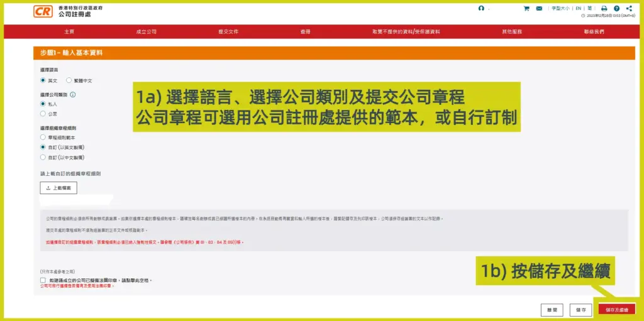Open the 其他服務 menu
This screenshot has width=644, height=321.
tap(511, 31)
